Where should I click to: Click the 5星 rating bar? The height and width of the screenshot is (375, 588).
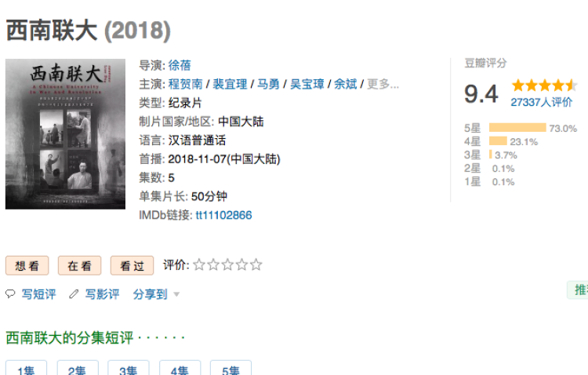tap(517, 128)
